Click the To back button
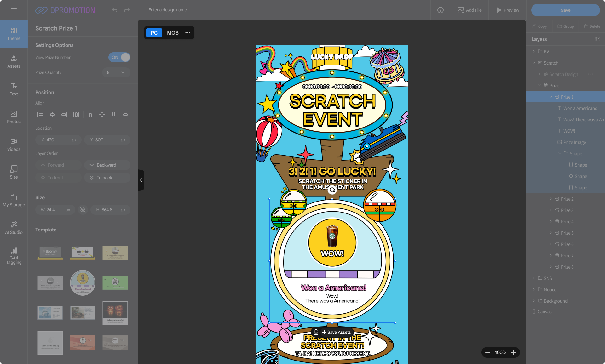The height and width of the screenshot is (364, 605). (107, 178)
